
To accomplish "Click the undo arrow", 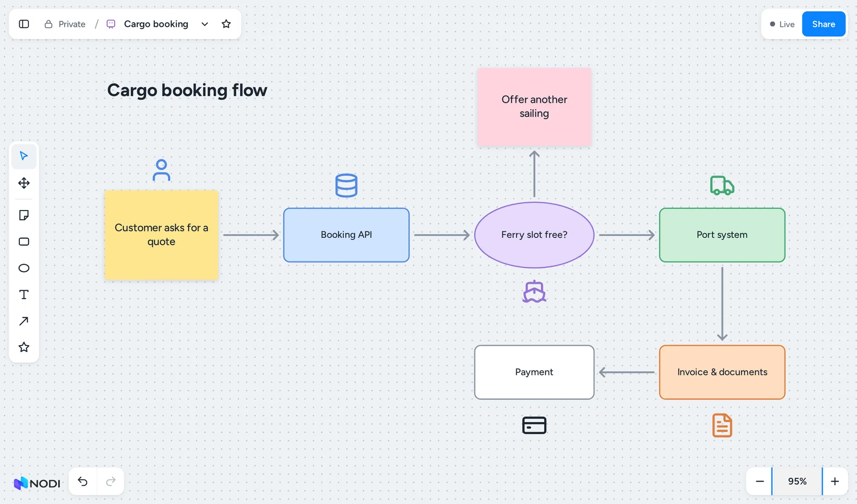I will tap(82, 482).
